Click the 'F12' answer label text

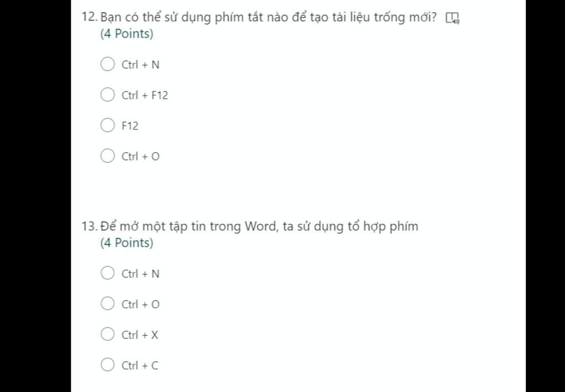pyautogui.click(x=130, y=126)
